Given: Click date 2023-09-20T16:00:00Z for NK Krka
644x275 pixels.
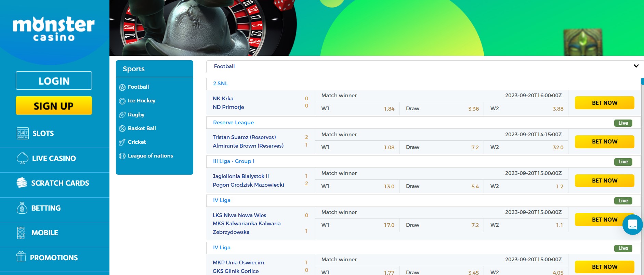Looking at the screenshot, I should click(x=533, y=96).
